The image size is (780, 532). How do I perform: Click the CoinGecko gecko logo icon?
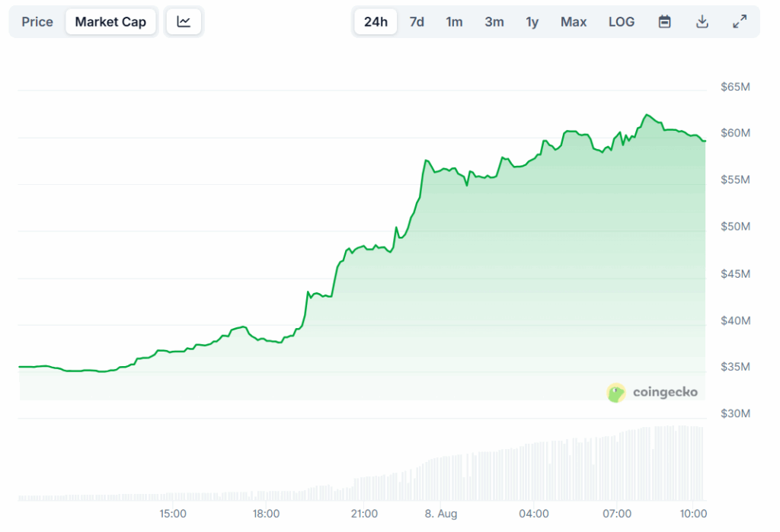coord(616,393)
